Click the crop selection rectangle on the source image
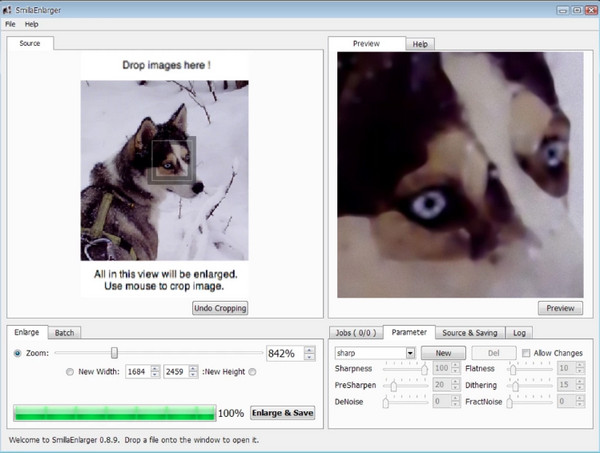600x453 pixels. 172,161
